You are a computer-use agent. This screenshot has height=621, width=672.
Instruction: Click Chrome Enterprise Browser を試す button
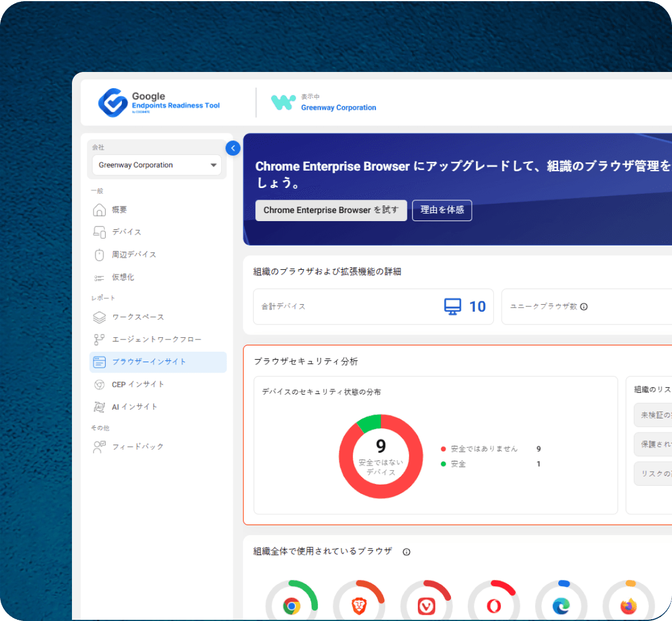click(x=331, y=211)
